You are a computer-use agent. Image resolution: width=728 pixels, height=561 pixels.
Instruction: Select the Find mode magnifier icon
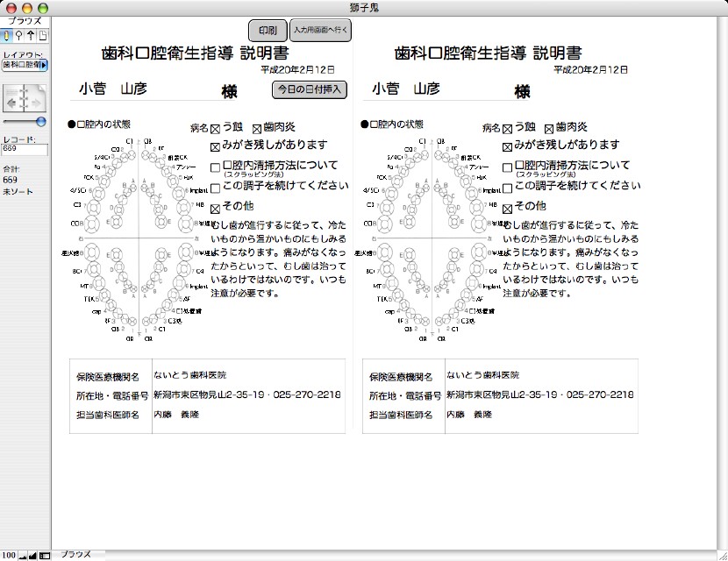coord(18,35)
